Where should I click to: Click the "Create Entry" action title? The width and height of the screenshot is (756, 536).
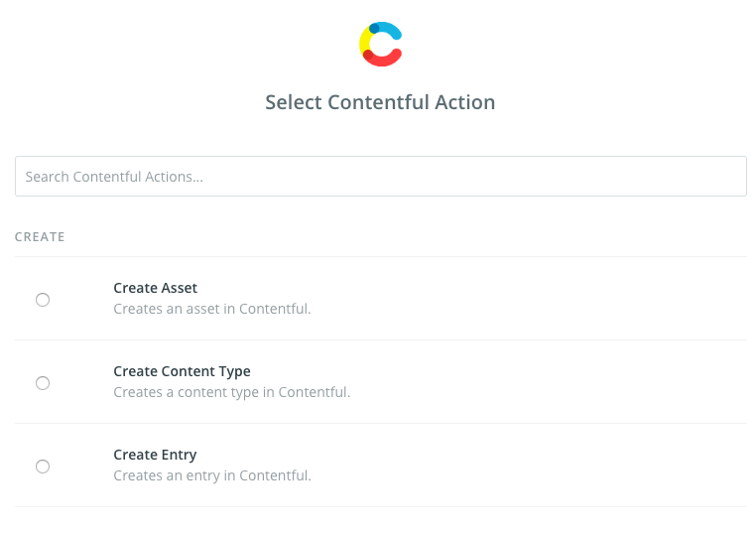click(x=155, y=455)
